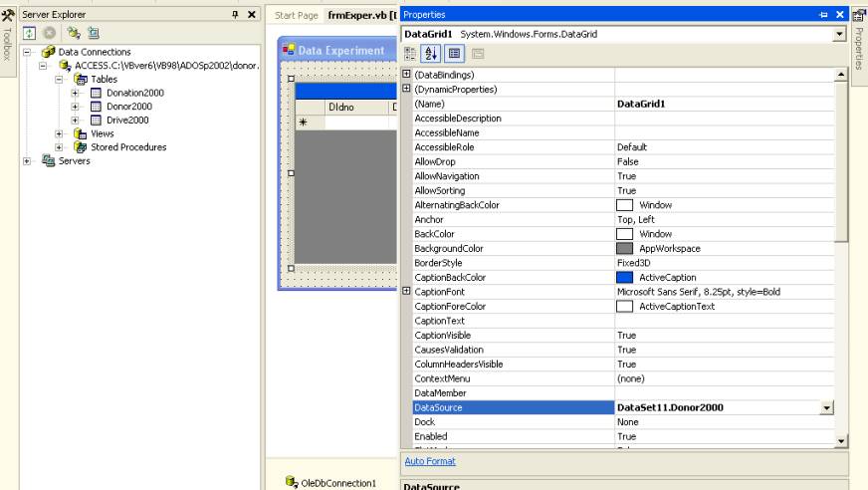Expand the Donation2000 table
The width and height of the screenshot is (868, 490).
tap(75, 93)
